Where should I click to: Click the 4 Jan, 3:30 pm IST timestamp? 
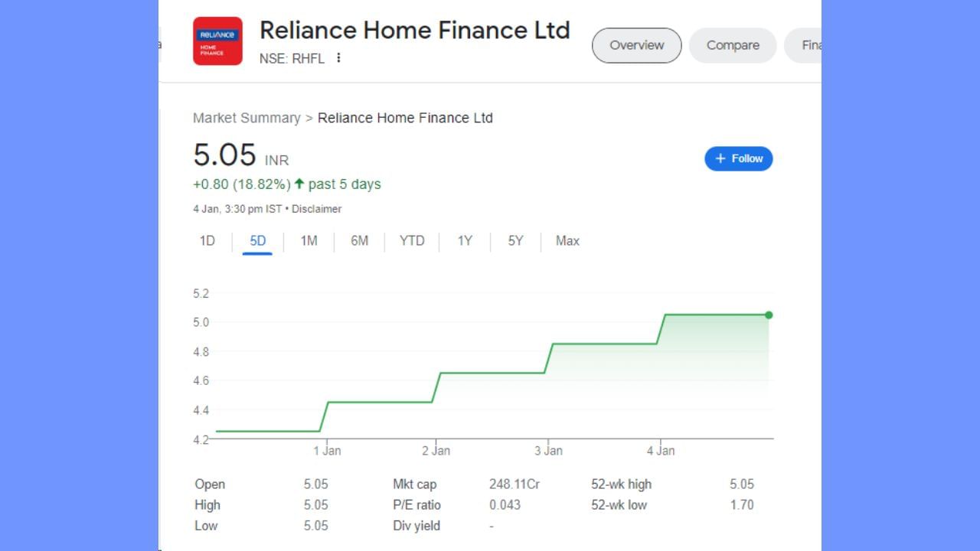pyautogui.click(x=237, y=209)
